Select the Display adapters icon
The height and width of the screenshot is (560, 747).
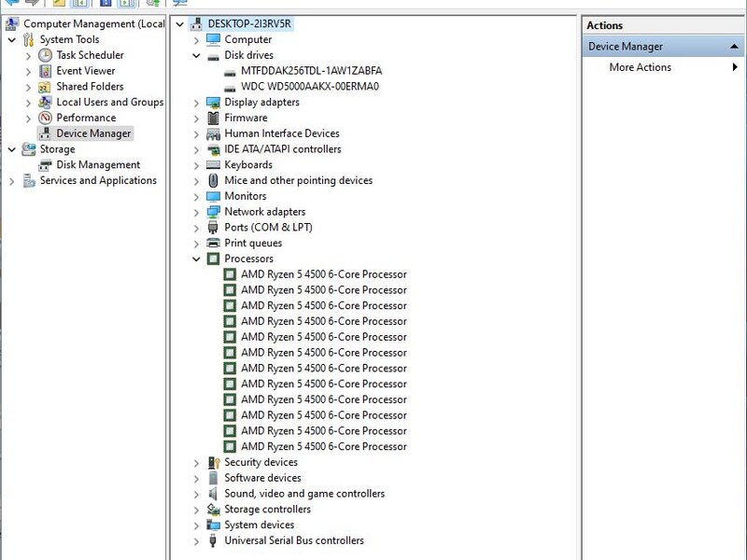pos(213,103)
